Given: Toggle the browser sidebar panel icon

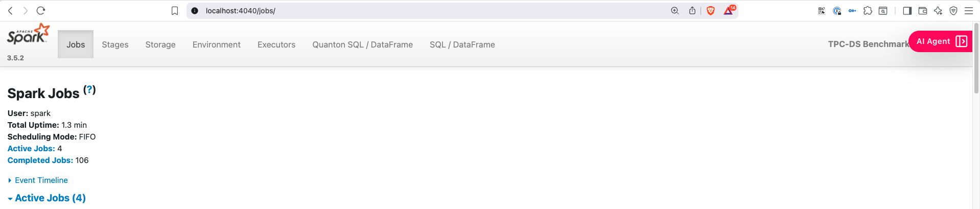Looking at the screenshot, I should point(907,11).
